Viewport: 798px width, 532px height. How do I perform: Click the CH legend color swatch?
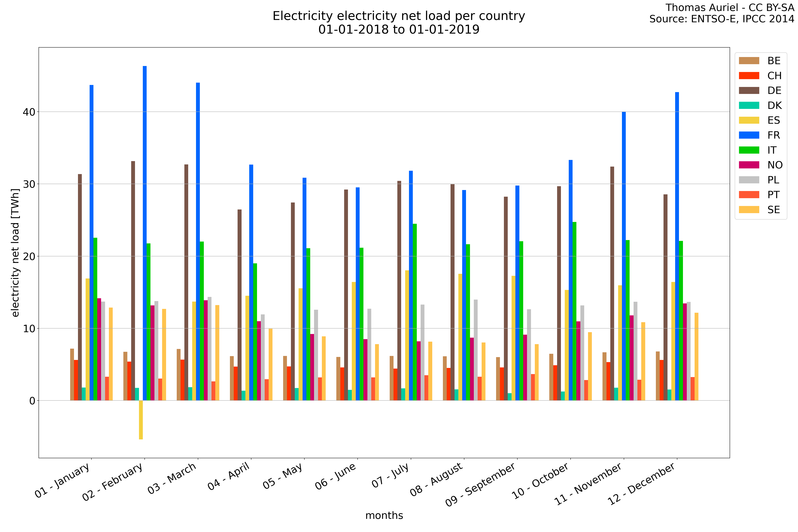(749, 76)
